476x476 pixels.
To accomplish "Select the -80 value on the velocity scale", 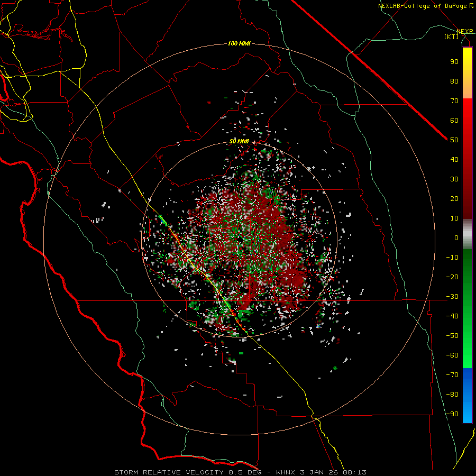I will (452, 395).
